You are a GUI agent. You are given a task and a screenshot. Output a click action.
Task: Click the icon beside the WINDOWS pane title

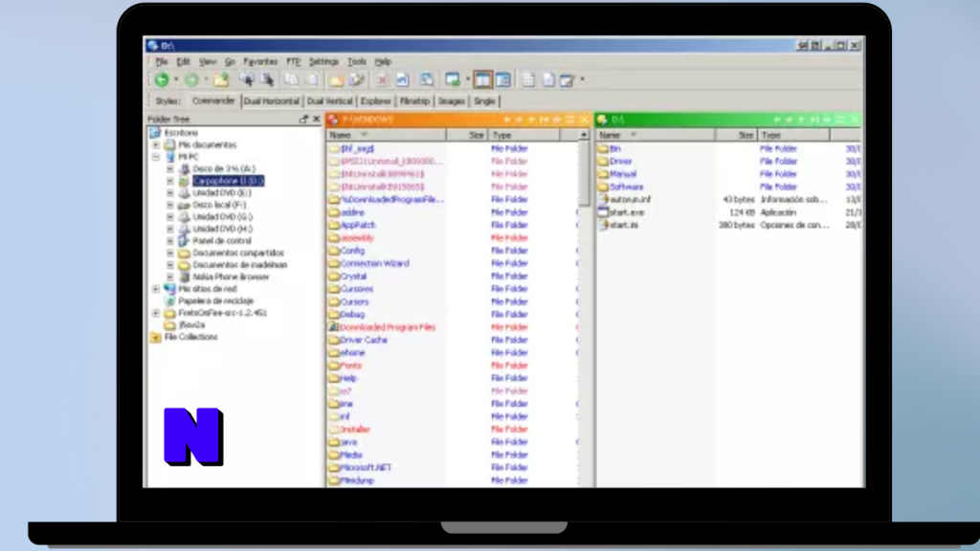[x=333, y=120]
